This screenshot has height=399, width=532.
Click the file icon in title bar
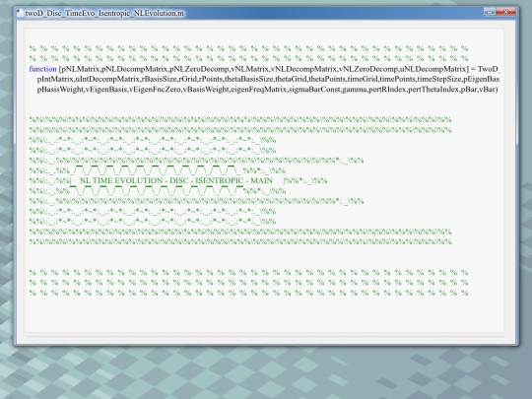point(20,13)
